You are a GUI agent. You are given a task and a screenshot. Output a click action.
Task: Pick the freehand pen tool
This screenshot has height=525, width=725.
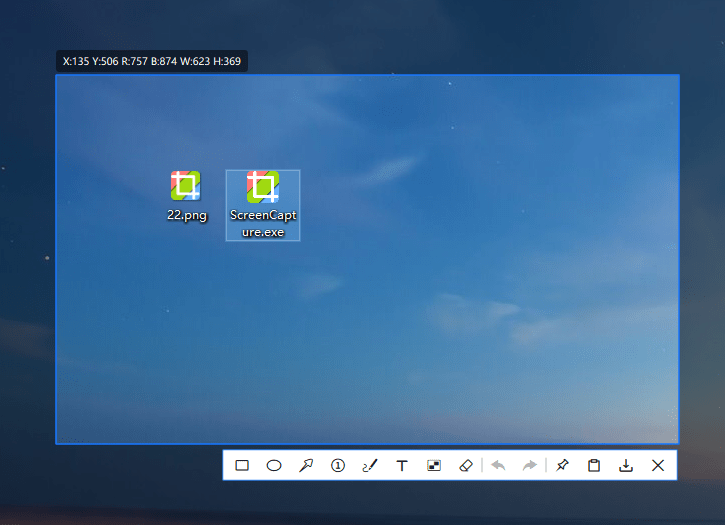tap(370, 465)
